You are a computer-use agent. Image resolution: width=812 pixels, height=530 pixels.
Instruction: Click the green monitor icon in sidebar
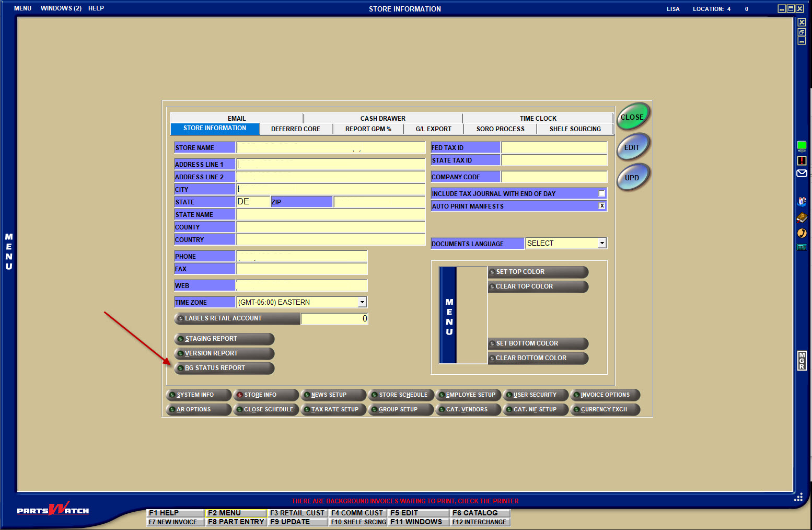[802, 146]
